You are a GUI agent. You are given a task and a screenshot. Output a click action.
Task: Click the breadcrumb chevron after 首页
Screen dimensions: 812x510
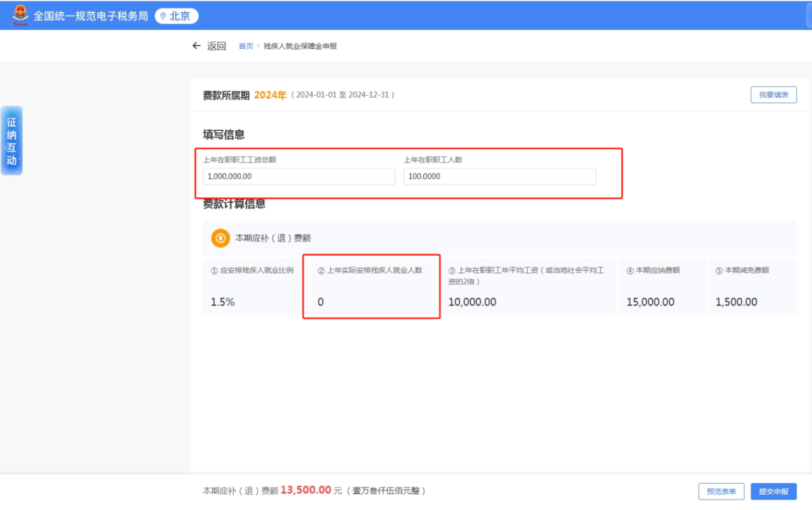pyautogui.click(x=258, y=47)
